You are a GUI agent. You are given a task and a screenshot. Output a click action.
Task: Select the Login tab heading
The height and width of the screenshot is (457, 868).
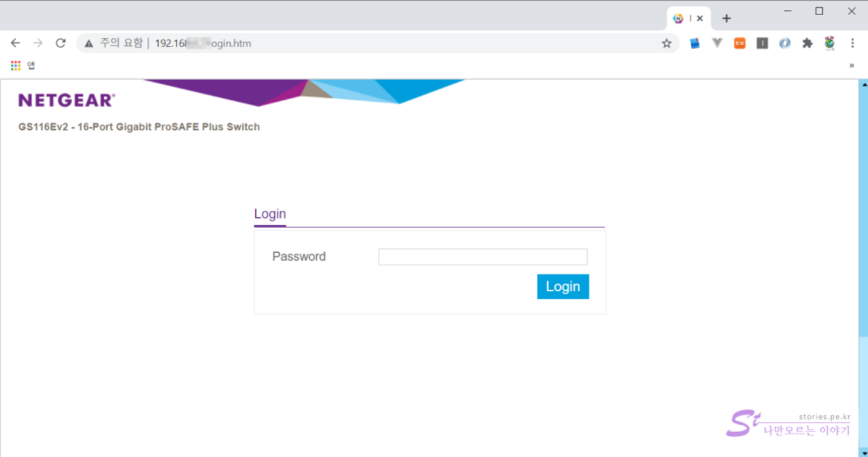[270, 214]
